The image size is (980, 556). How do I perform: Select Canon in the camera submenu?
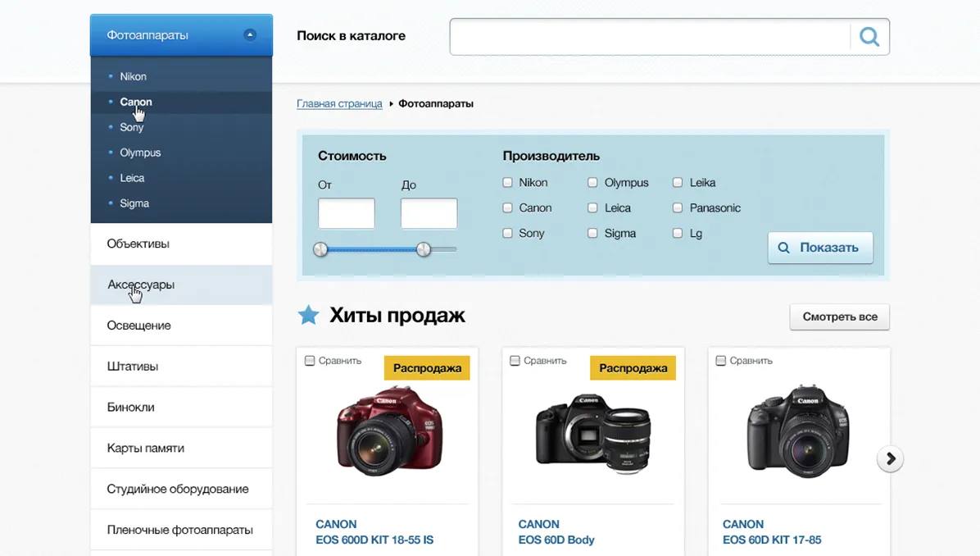point(136,102)
